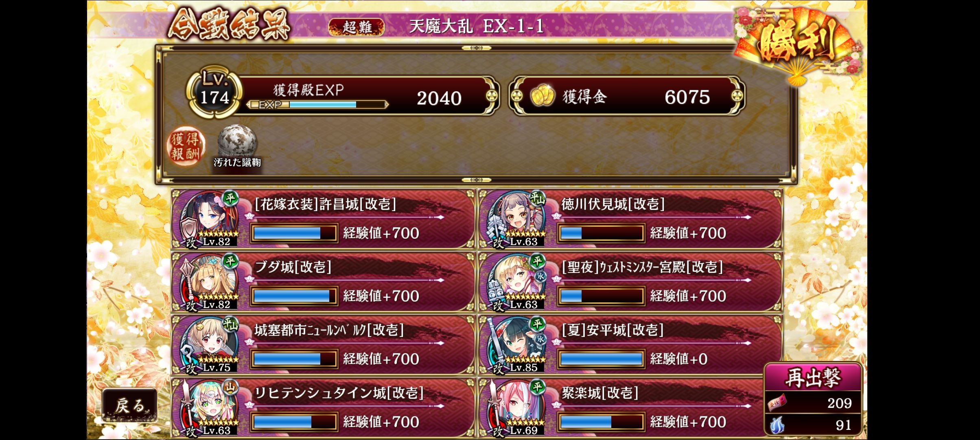Tap the 超難 difficulty badge
The image size is (980, 440).
[357, 27]
